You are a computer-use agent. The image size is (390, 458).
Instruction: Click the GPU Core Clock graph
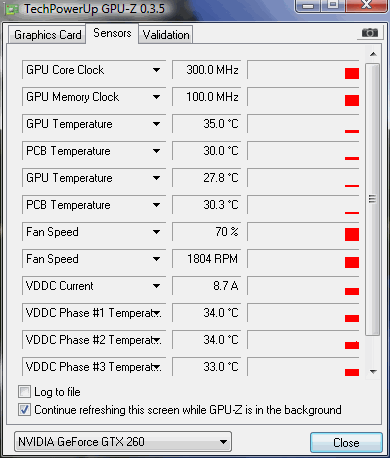[303, 70]
